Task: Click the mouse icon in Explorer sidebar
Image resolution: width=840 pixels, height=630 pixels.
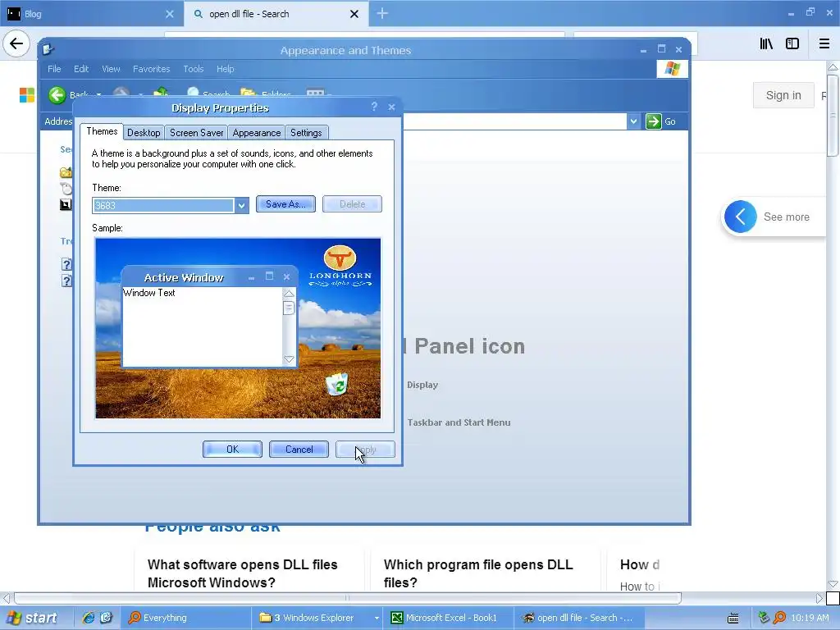Action: click(66, 188)
